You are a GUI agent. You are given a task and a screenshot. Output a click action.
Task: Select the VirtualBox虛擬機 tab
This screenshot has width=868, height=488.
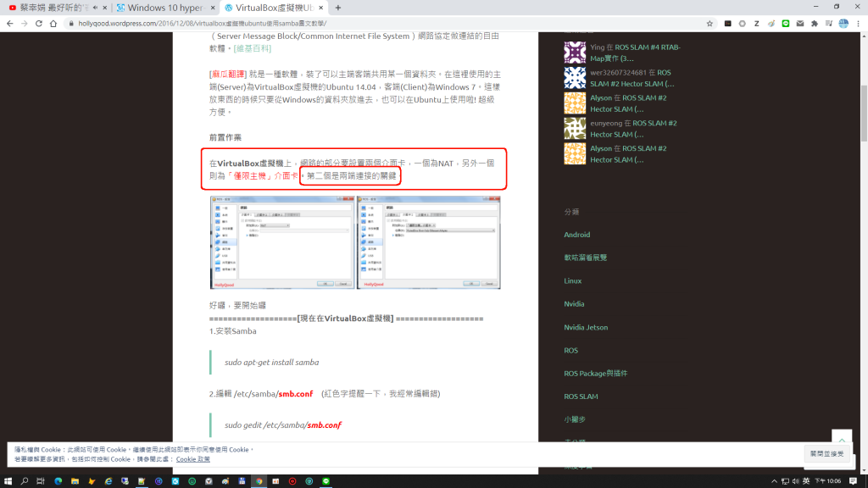click(274, 8)
